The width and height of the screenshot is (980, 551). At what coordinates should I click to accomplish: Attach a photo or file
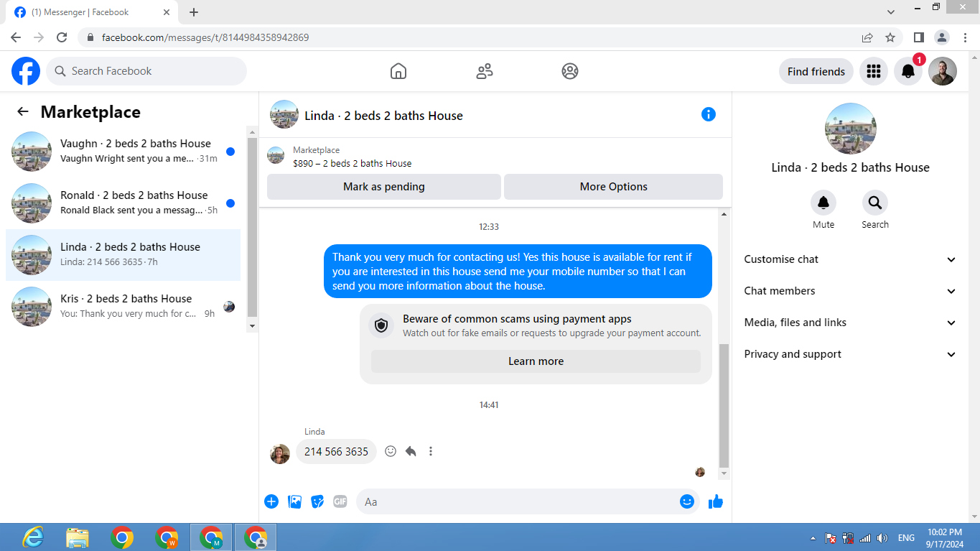coord(294,501)
